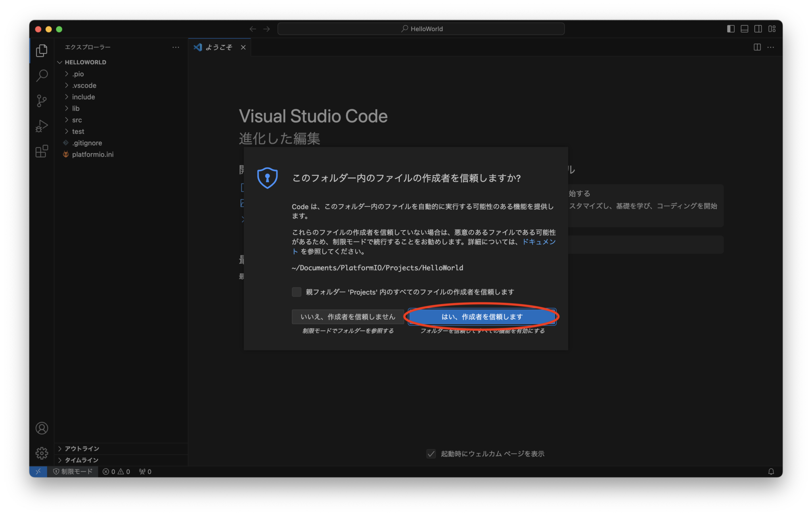Collapse the HELLOWORLD folder tree

(x=60, y=62)
